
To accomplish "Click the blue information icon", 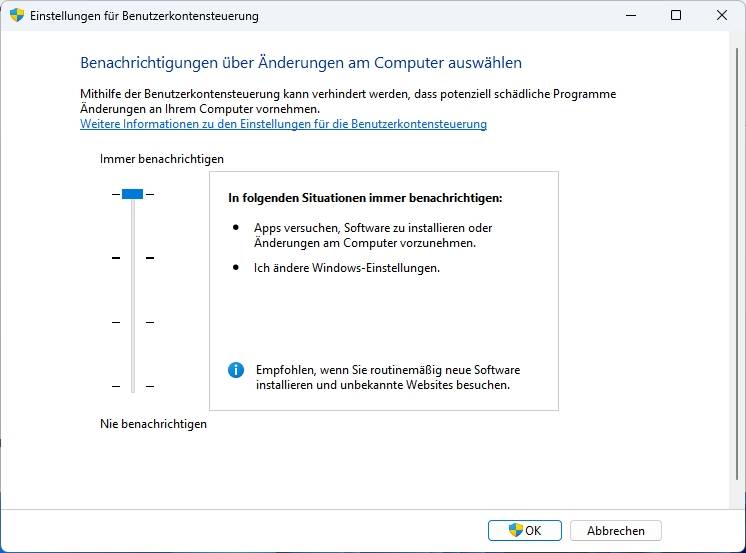I will [x=236, y=370].
